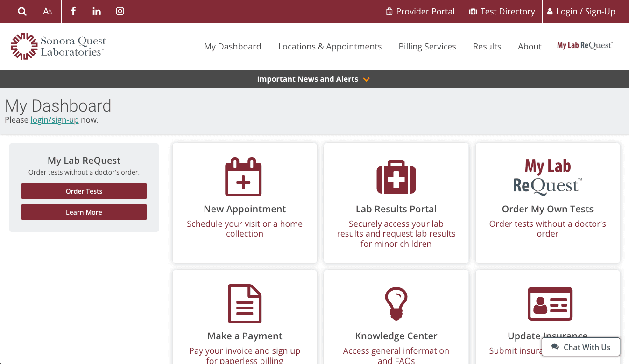Click the 'Important News and Alerts' text
This screenshot has height=364, width=629.
pos(308,79)
